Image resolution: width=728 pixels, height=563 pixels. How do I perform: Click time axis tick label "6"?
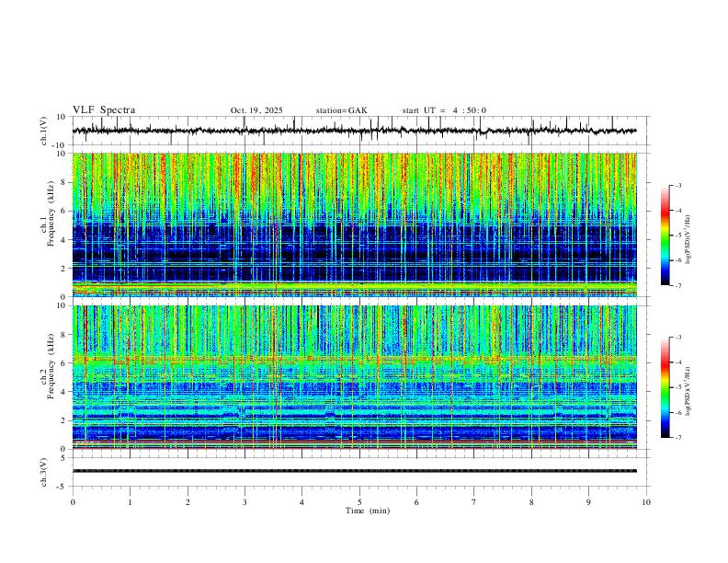[416, 502]
